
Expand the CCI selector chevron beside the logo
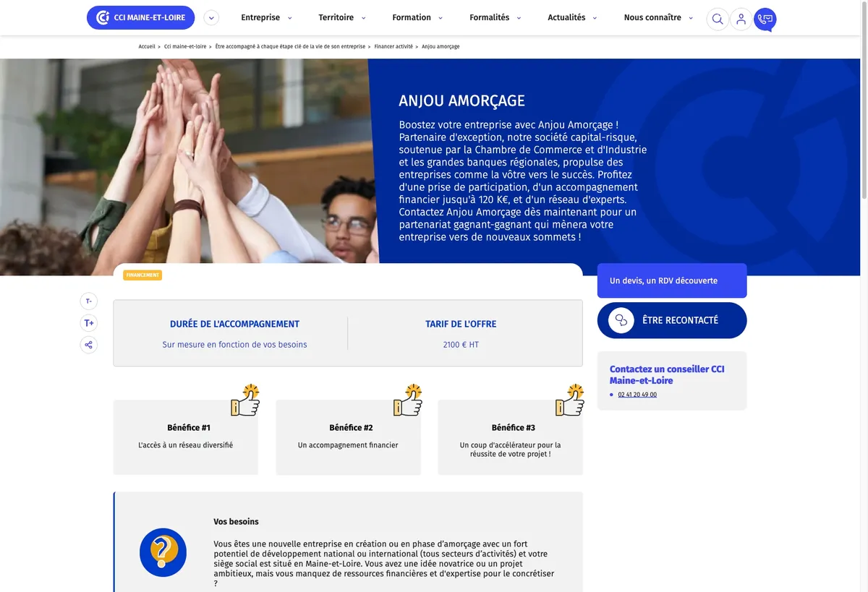tap(211, 18)
